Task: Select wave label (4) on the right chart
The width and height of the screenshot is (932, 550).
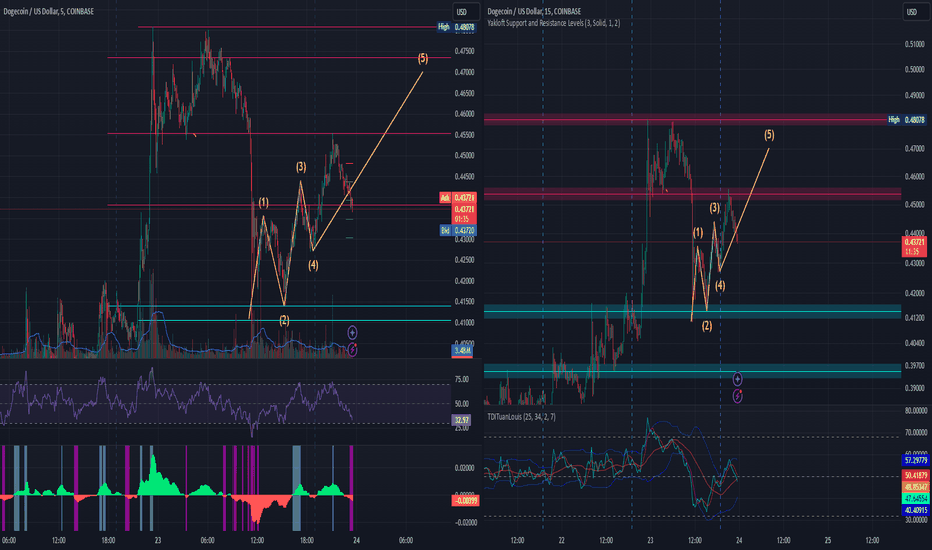Action: 720,285
